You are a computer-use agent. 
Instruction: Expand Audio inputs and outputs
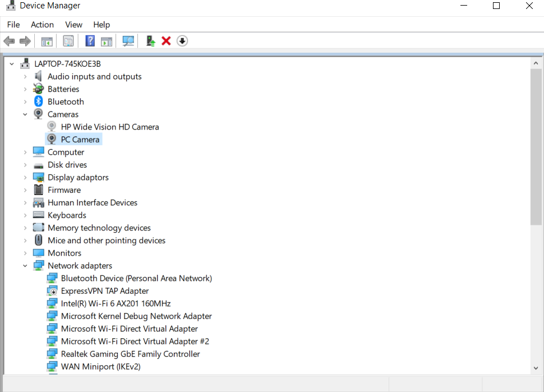click(x=25, y=76)
